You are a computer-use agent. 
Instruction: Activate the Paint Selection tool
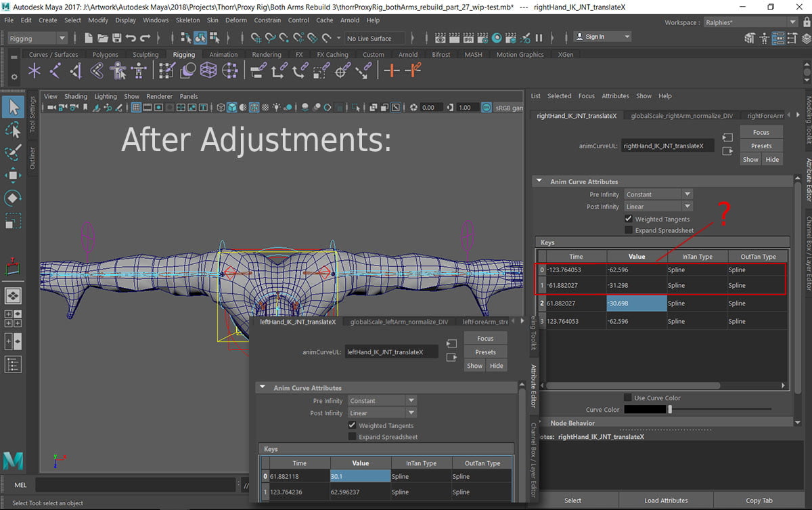[12, 152]
